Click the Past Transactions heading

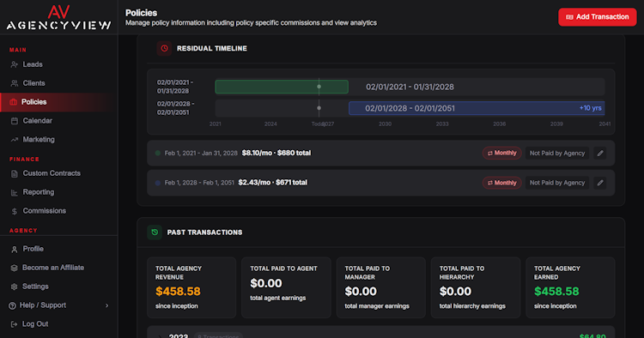pyautogui.click(x=204, y=232)
